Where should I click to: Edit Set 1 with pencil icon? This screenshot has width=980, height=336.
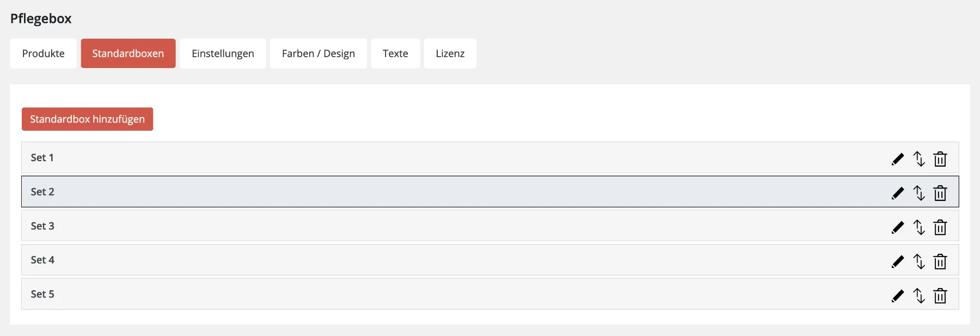pyautogui.click(x=898, y=159)
